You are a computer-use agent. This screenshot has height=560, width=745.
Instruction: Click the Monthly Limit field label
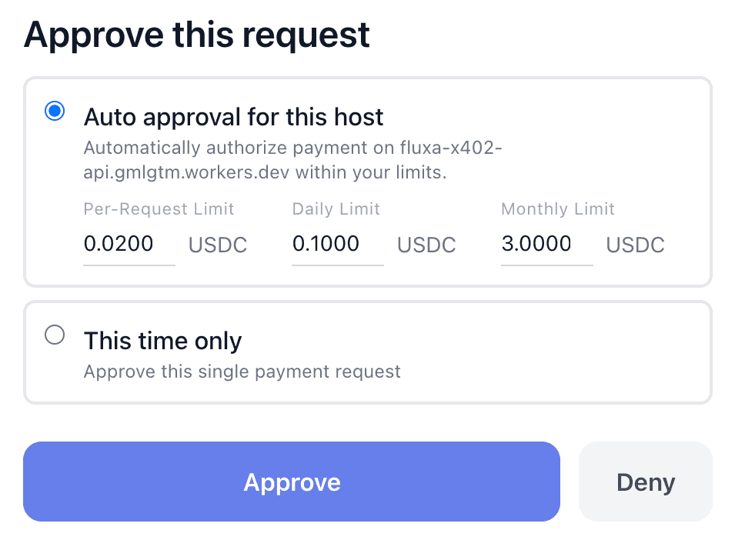[558, 209]
